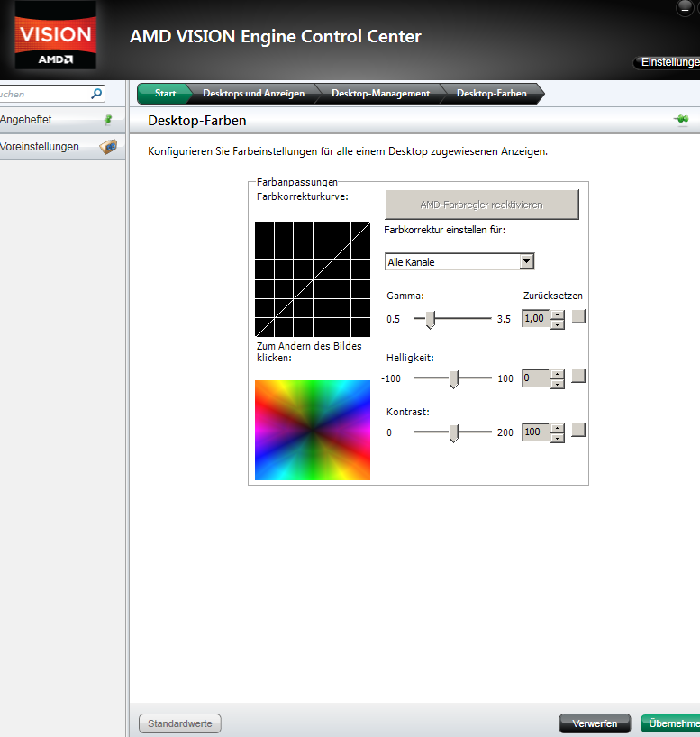700x737 pixels.
Task: Click the Übernehmen apply button
Action: click(x=671, y=723)
